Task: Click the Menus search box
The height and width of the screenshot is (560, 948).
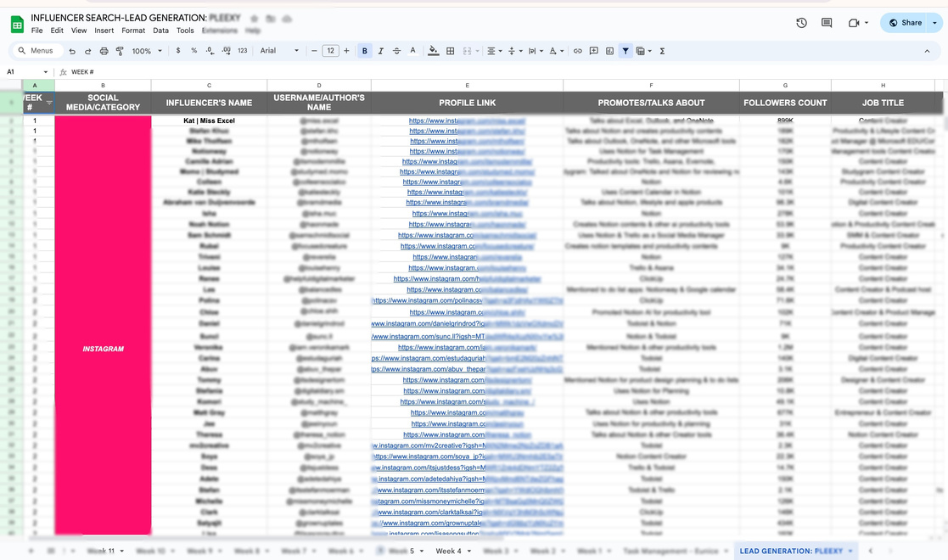Action: (x=36, y=51)
